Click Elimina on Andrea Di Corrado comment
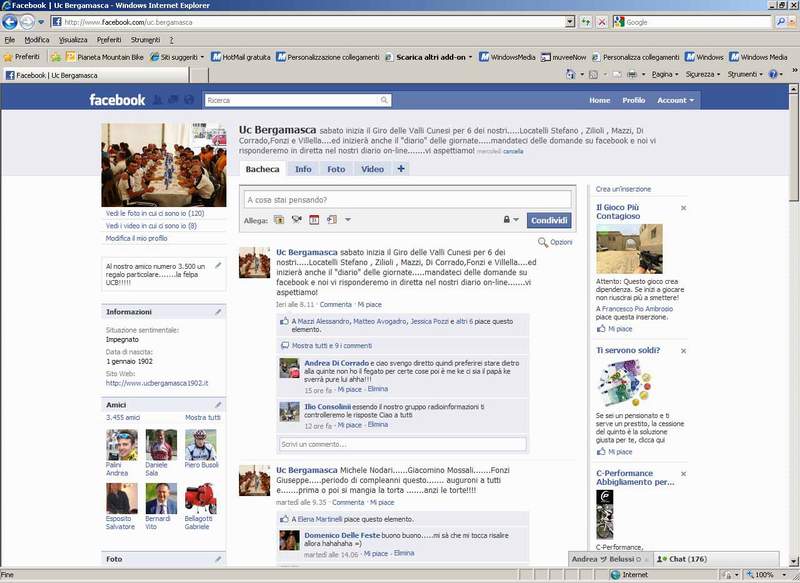This screenshot has width=800, height=583. pyautogui.click(x=378, y=389)
